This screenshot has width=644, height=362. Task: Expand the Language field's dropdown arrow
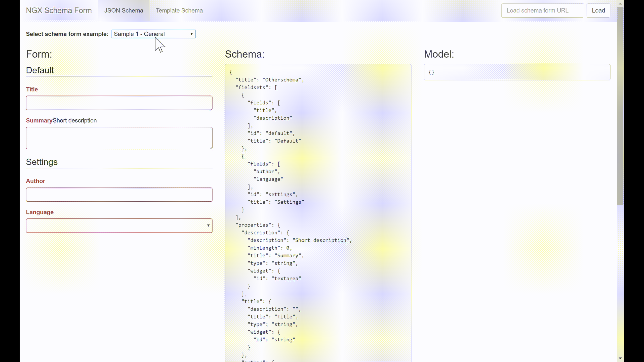(x=208, y=225)
